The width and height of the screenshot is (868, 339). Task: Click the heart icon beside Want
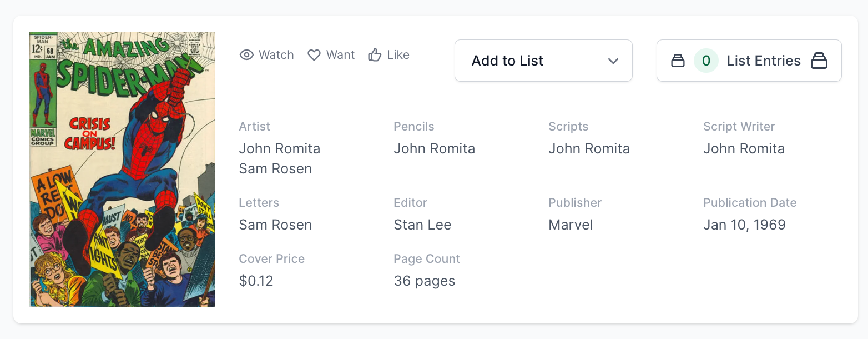(314, 55)
